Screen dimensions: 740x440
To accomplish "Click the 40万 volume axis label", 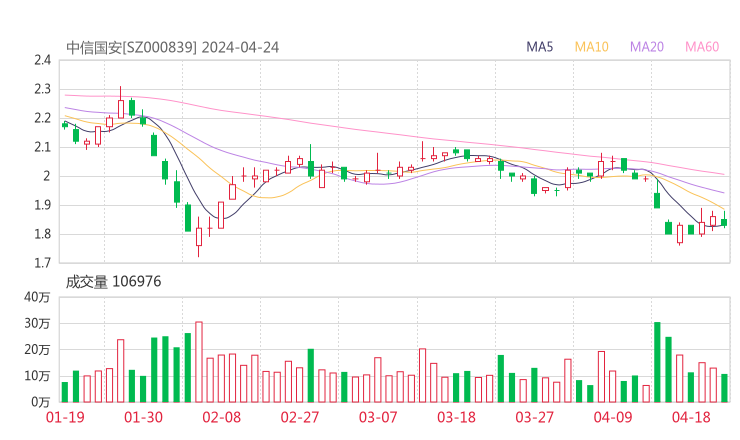I will (37, 297).
